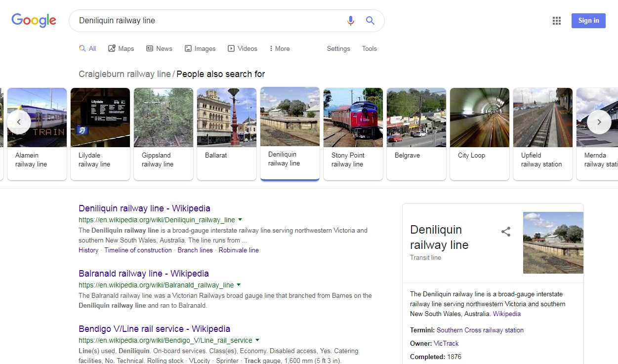Open the VicTrack owner link

(446, 344)
